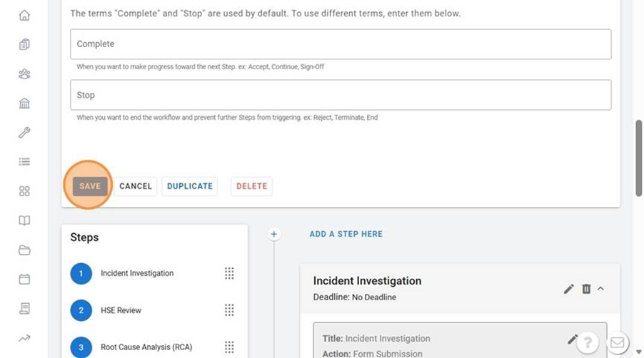Select step 1 Incident Investigation in Steps list

(136, 273)
